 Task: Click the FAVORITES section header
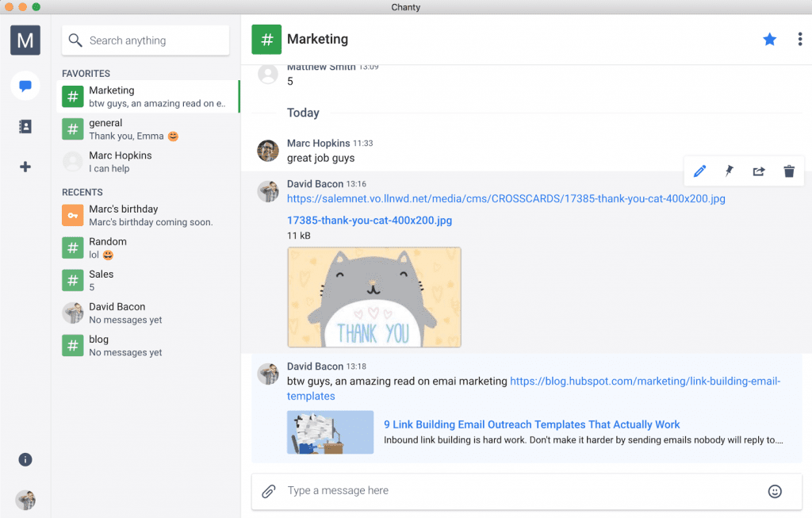[86, 74]
